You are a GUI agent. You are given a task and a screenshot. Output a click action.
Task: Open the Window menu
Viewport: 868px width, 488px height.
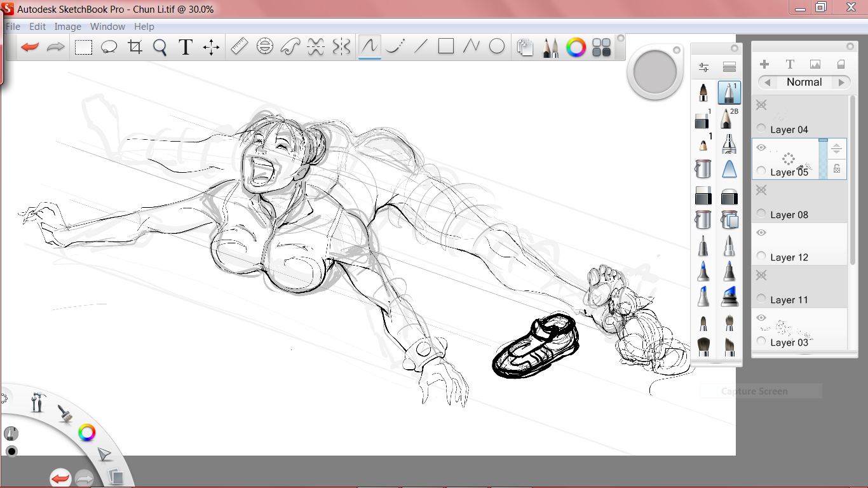[107, 27]
